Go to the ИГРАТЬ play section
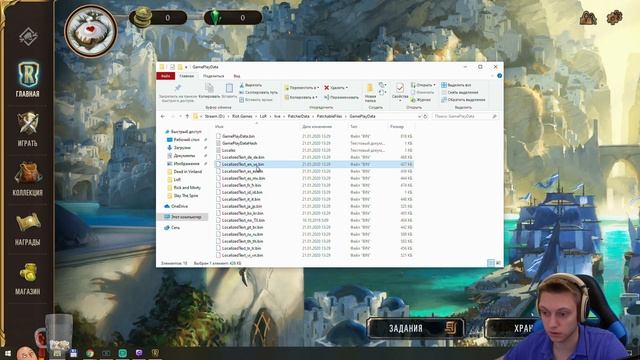Image resolution: width=640 pixels, height=360 pixels. tap(27, 130)
